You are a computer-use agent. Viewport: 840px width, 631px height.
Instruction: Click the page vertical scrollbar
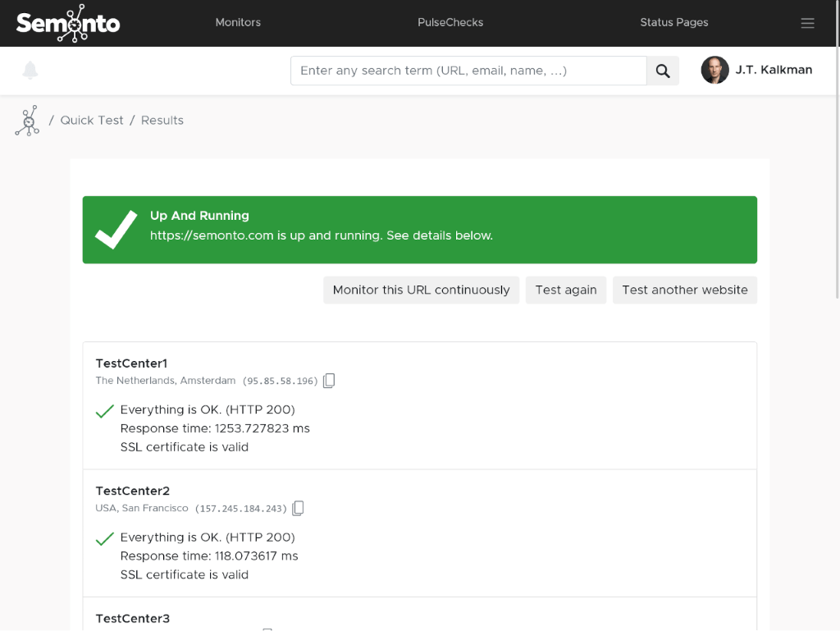tap(838, 150)
